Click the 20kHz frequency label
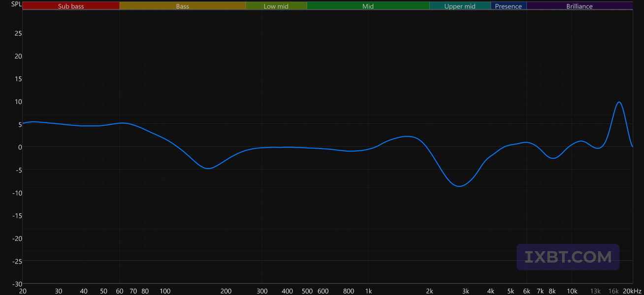This screenshot has height=295, width=644. (x=632, y=291)
